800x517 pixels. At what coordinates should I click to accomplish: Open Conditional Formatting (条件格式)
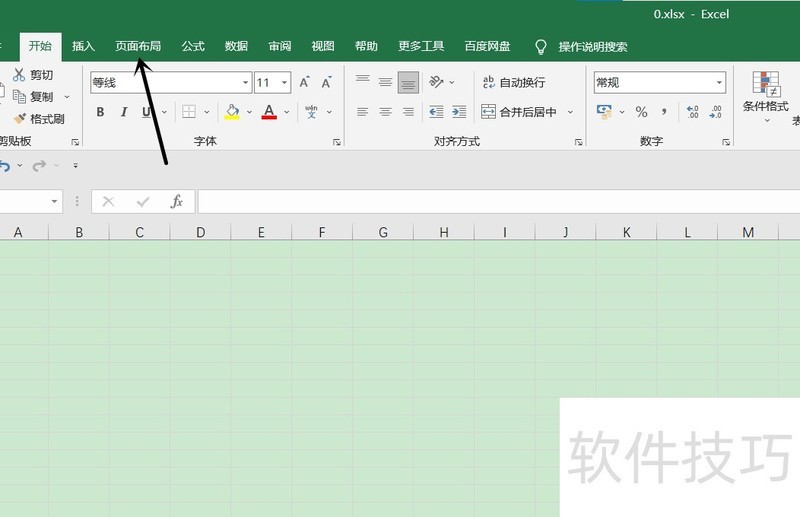coord(766,97)
